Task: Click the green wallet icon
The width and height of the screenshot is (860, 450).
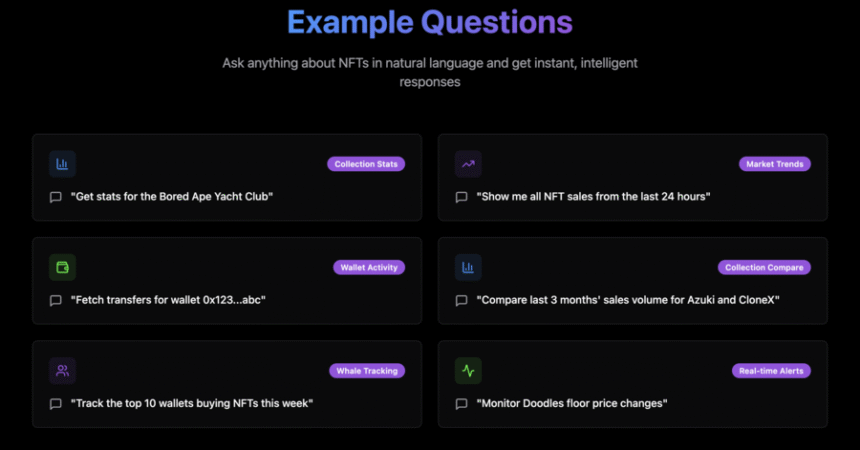Action: click(x=62, y=267)
